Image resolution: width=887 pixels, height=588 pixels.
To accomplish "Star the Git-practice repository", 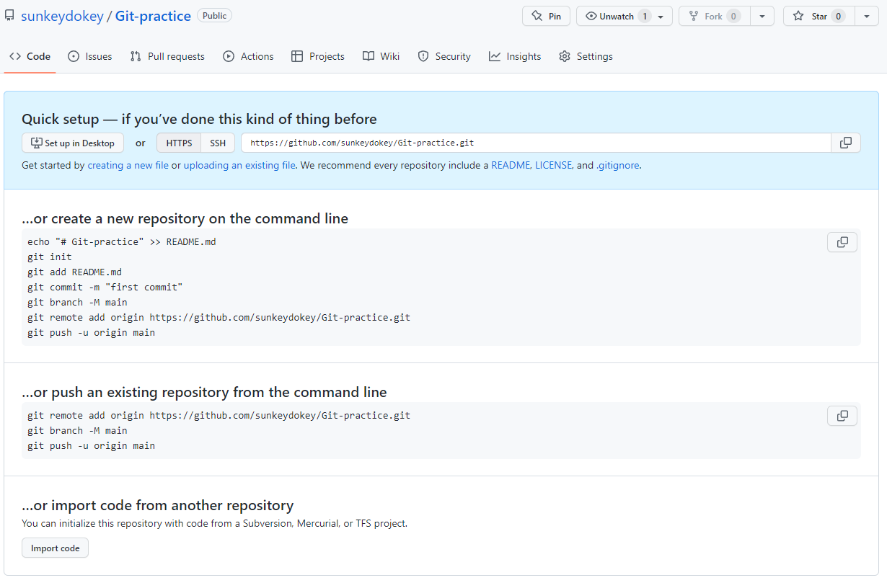I will (x=819, y=16).
